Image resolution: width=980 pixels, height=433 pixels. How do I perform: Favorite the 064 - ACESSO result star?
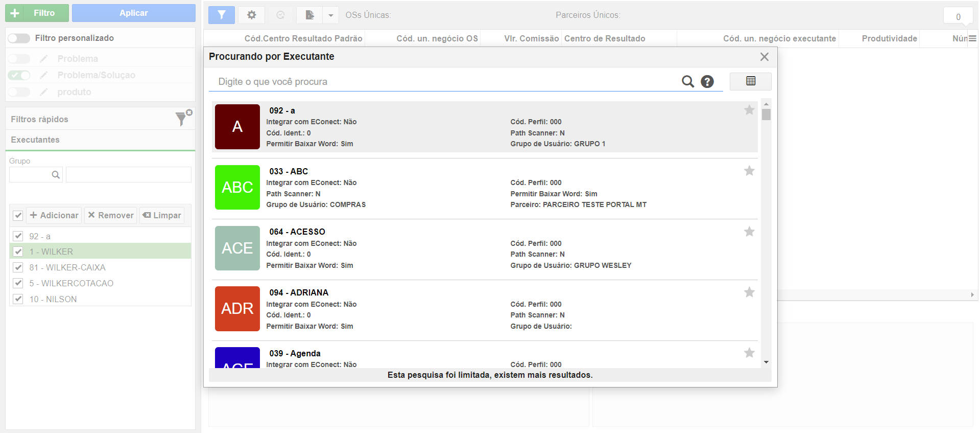tap(749, 232)
